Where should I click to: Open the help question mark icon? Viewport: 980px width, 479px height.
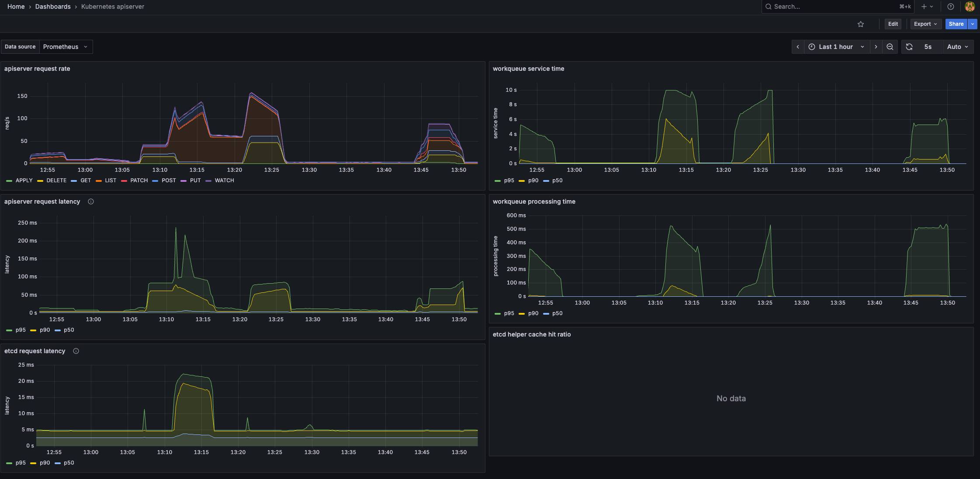coord(951,7)
